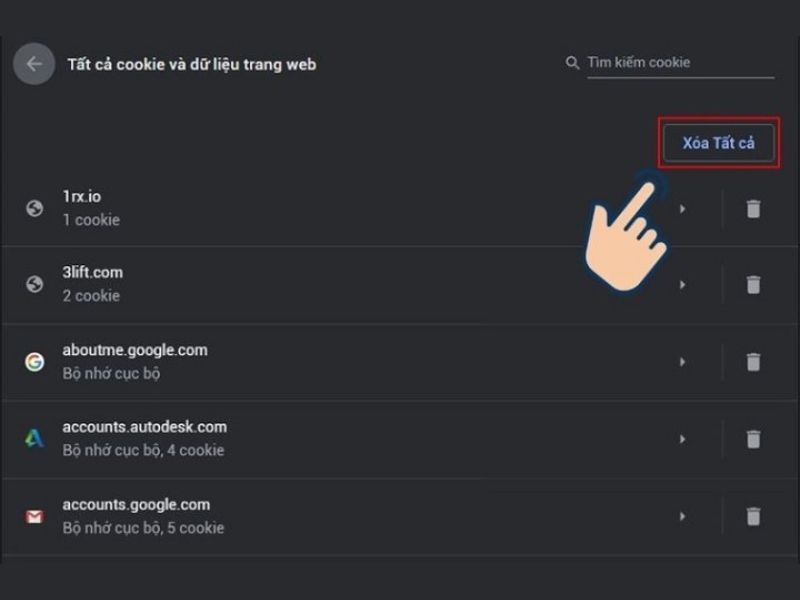Click the search magnifier icon

(x=571, y=61)
